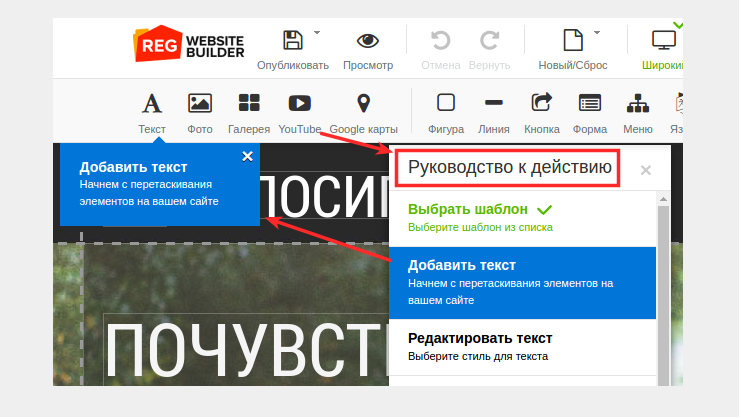741x419 pixels.
Task: Select the Фигура shape tool
Action: [x=446, y=113]
